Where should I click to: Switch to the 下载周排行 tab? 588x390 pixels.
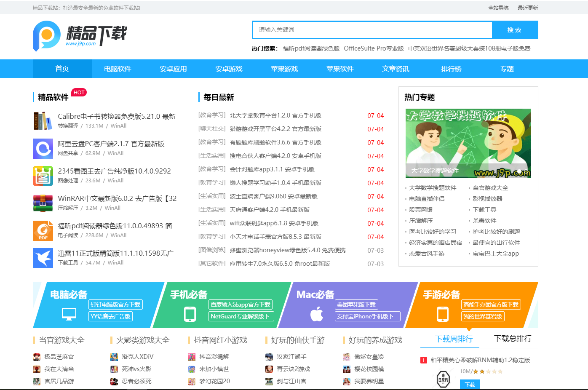454,339
